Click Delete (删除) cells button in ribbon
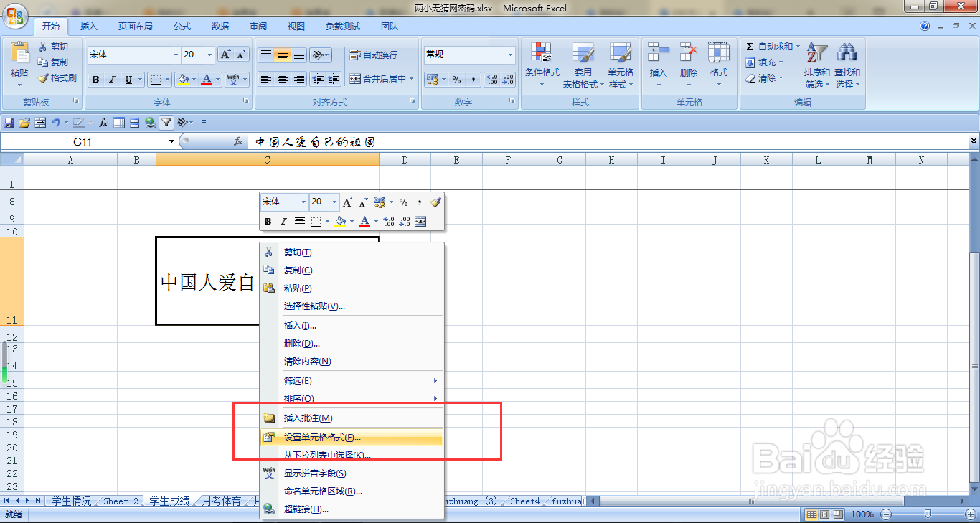Viewport: 980px width, 523px height. tap(689, 65)
